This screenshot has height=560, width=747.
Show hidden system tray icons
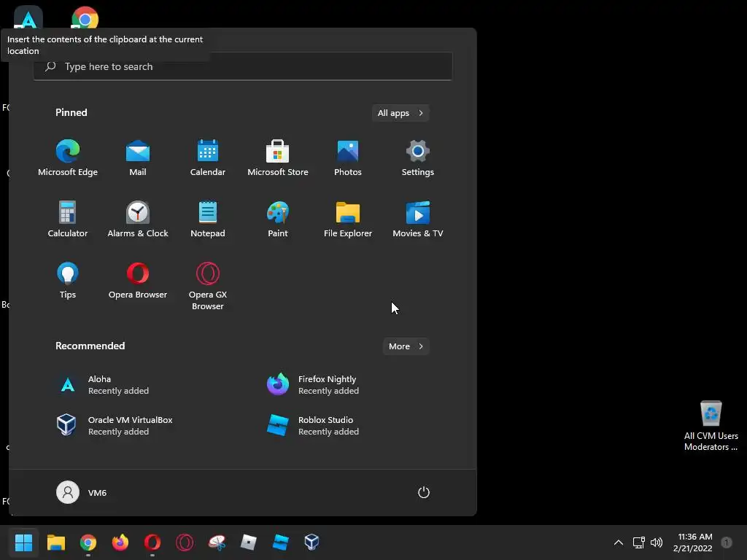tap(619, 542)
